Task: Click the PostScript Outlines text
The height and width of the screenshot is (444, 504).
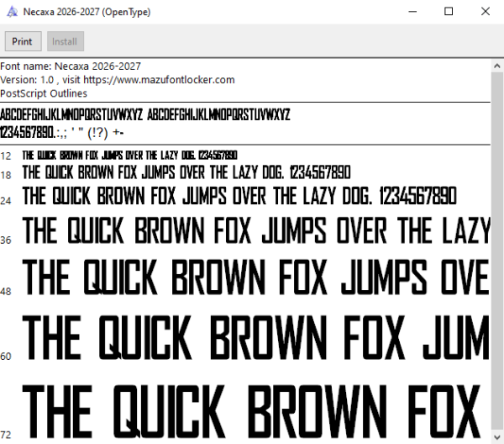Action: pos(44,93)
